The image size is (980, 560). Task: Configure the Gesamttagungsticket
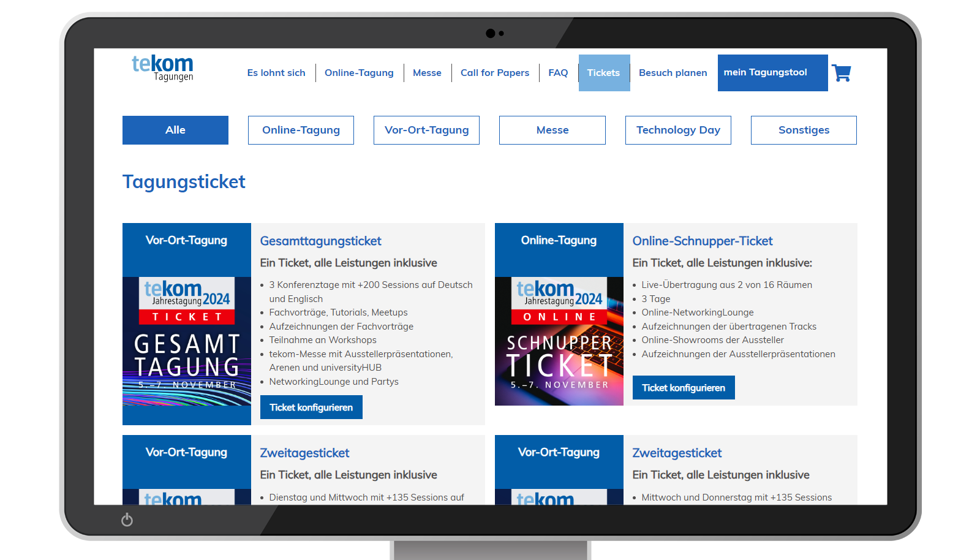click(311, 407)
